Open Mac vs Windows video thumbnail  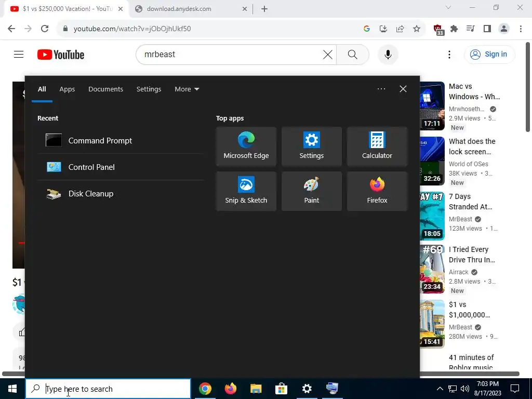[x=432, y=106]
